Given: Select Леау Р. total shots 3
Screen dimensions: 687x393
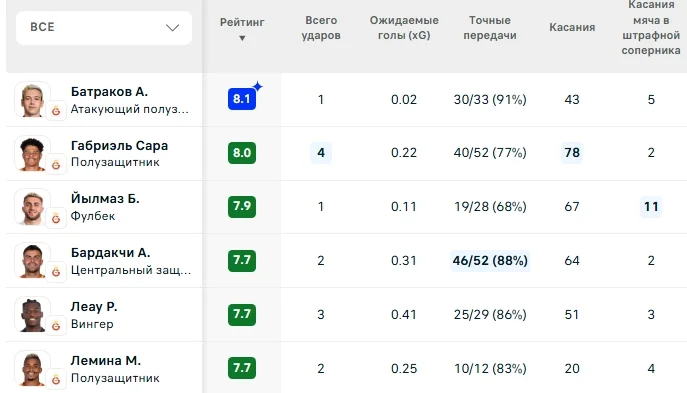Looking at the screenshot, I should point(321,315).
